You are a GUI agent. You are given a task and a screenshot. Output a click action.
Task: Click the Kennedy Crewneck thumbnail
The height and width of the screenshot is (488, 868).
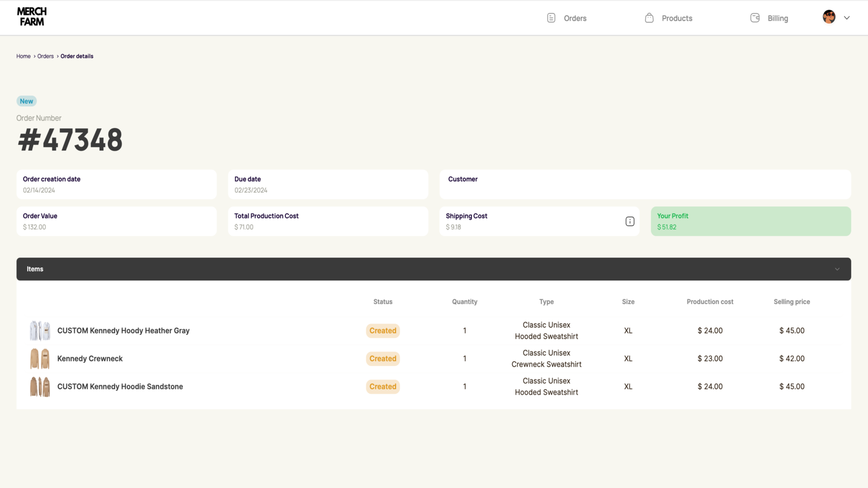40,358
